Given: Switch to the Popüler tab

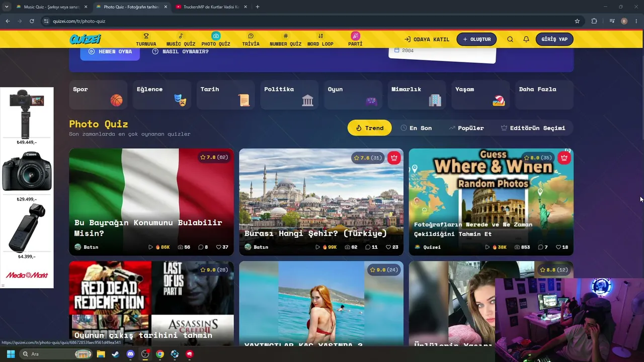Looking at the screenshot, I should (x=466, y=128).
